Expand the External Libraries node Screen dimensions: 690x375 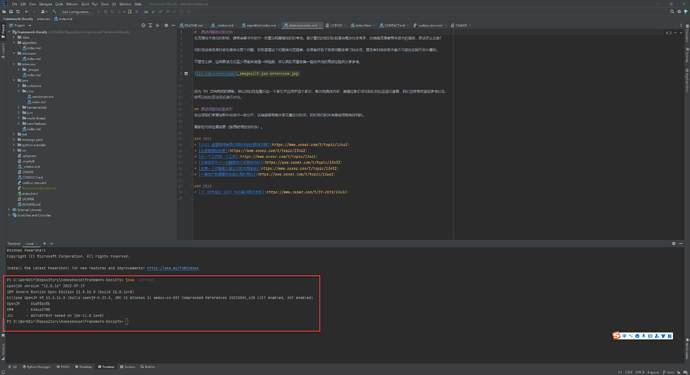pos(9,210)
